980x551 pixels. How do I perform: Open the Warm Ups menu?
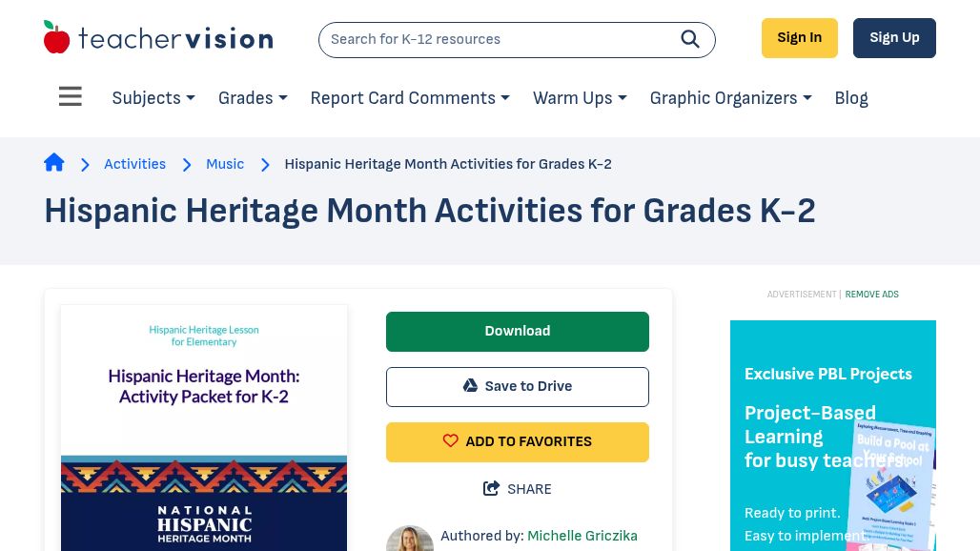(x=580, y=98)
